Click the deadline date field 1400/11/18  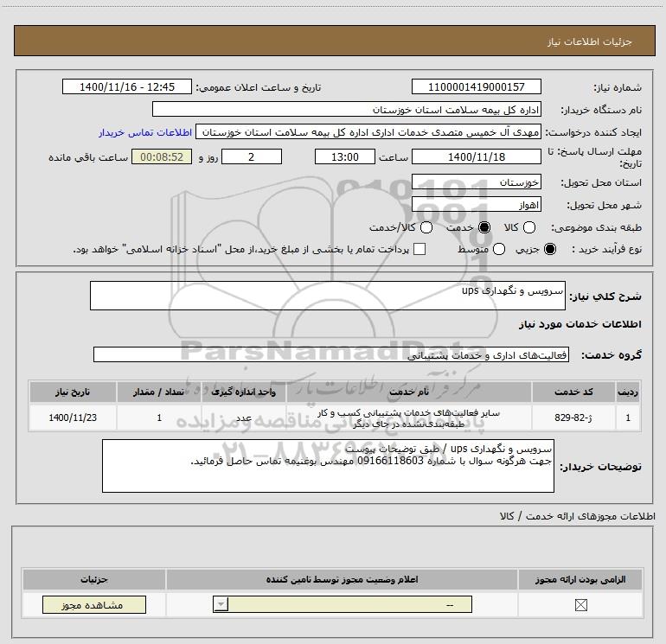point(476,156)
